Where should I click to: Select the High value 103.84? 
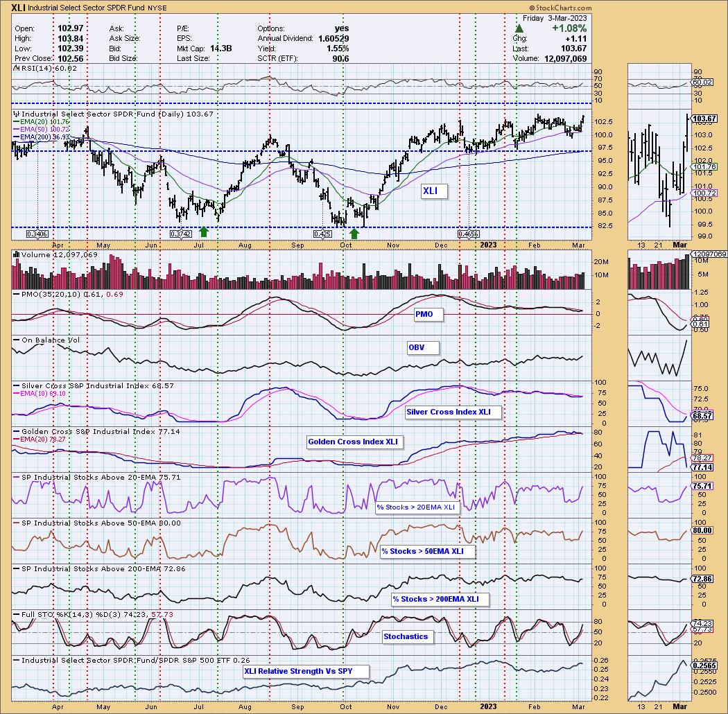tap(70, 39)
